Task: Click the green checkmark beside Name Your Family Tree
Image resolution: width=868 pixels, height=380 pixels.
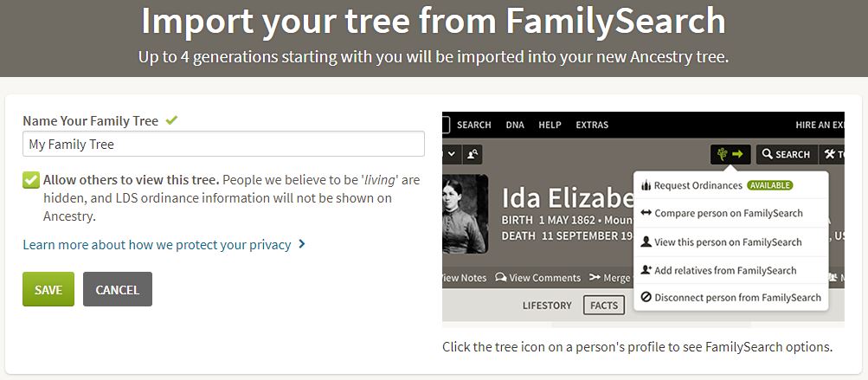Action: pos(171,120)
